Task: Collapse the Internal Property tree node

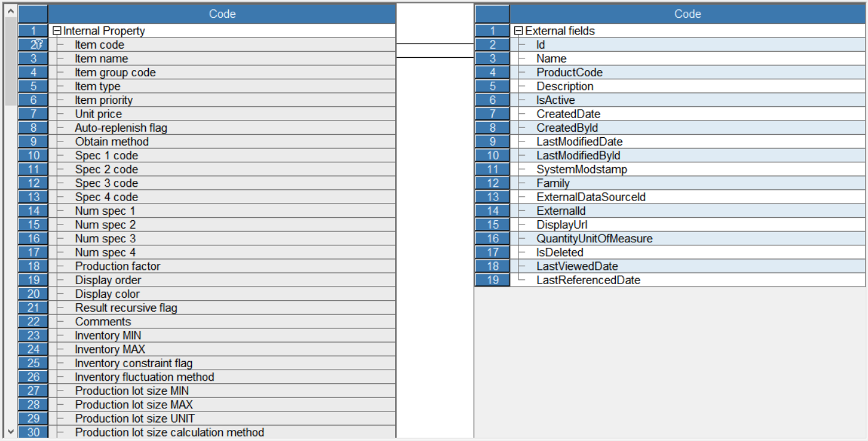Action: (x=57, y=31)
